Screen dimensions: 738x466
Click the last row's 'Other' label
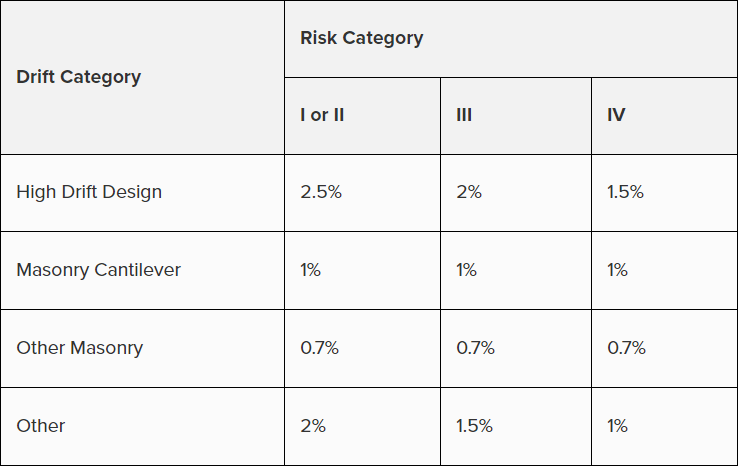point(41,425)
